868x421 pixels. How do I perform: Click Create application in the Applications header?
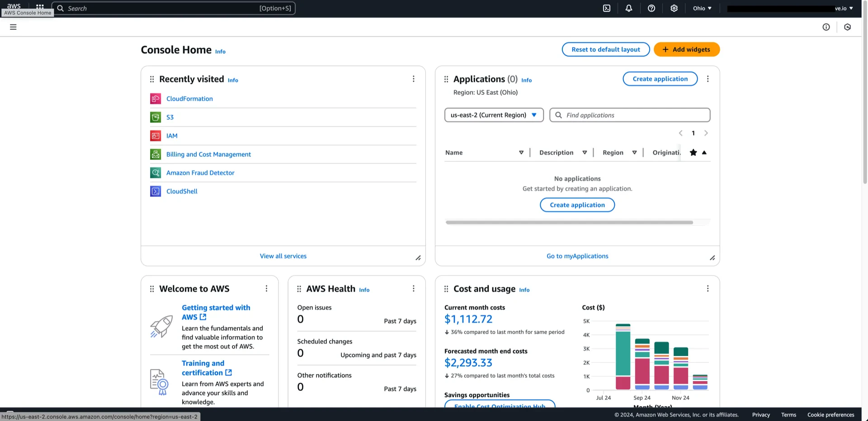coord(660,79)
